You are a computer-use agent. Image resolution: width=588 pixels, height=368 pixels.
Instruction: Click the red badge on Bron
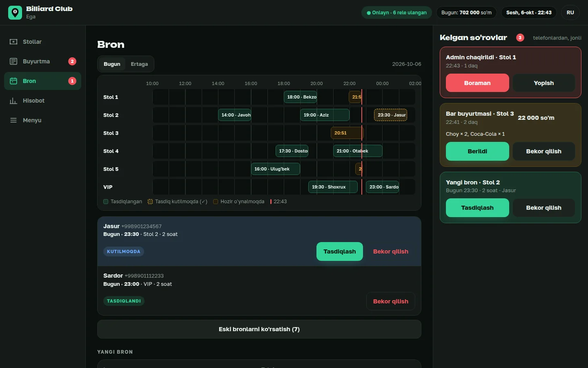pyautogui.click(x=72, y=81)
